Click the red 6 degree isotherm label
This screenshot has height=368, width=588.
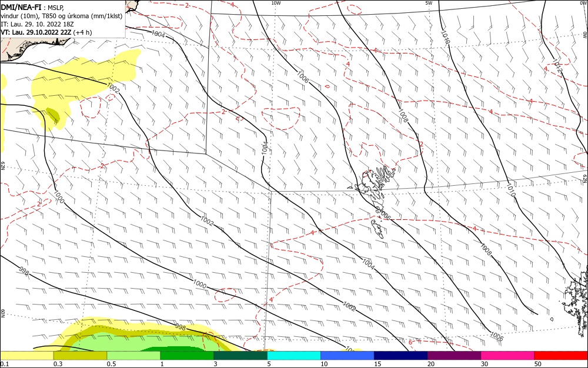pos(410,342)
